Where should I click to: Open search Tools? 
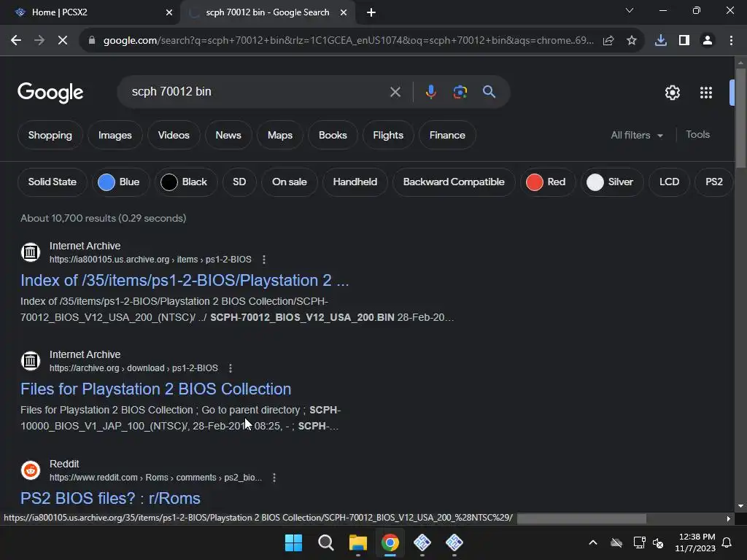(x=697, y=135)
